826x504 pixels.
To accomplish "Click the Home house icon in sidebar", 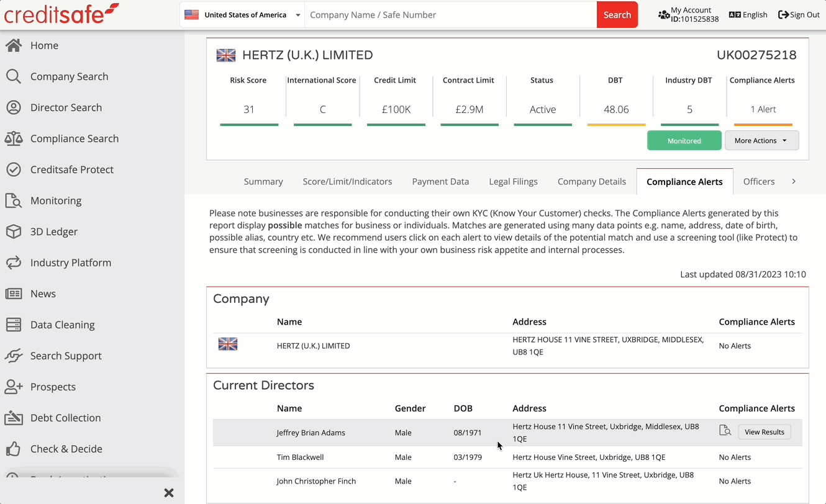I will pos(13,45).
